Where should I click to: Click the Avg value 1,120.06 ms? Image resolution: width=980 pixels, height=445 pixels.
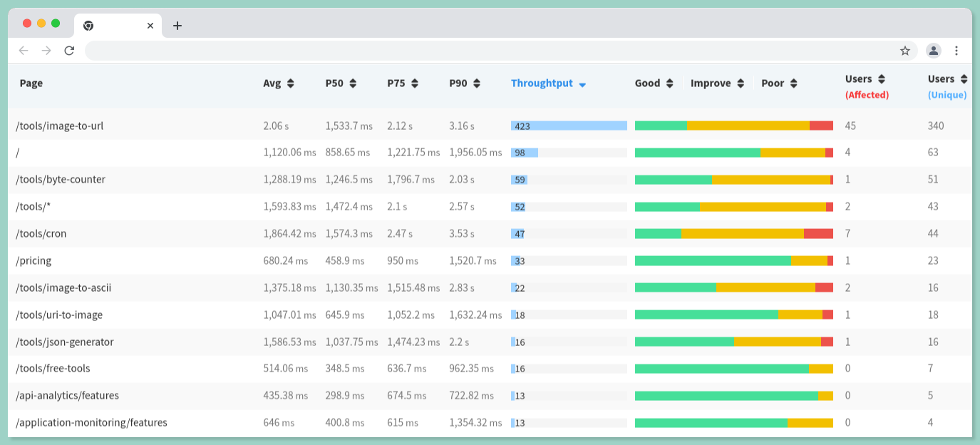coord(289,153)
